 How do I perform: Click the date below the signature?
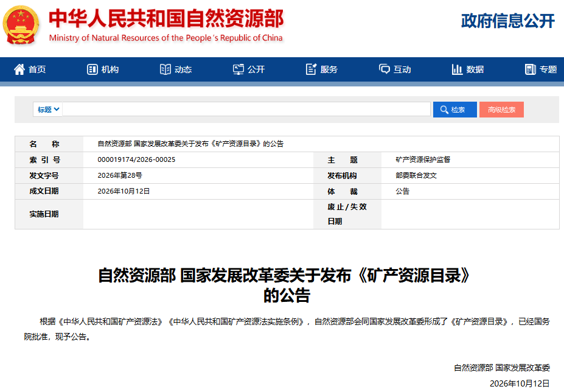click(x=520, y=383)
